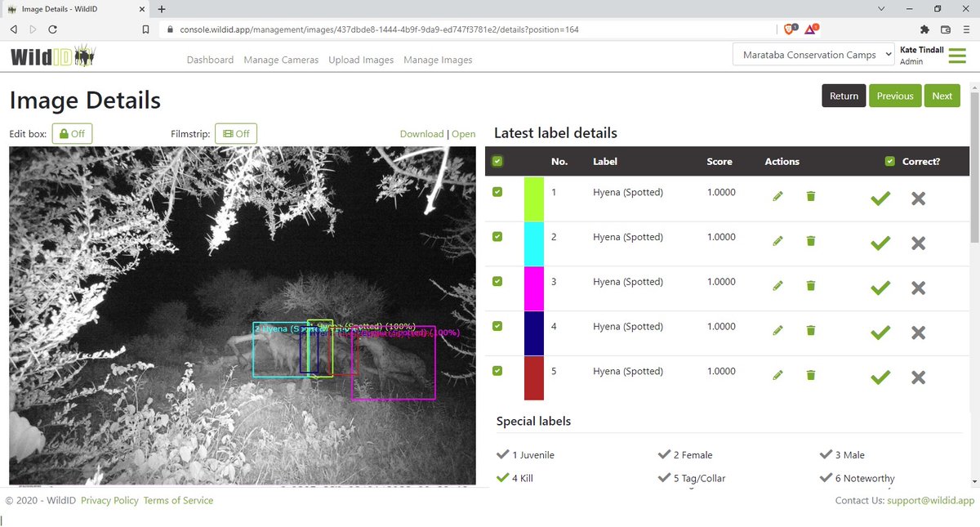Toggle the Filmstrip Off switch

(x=236, y=133)
